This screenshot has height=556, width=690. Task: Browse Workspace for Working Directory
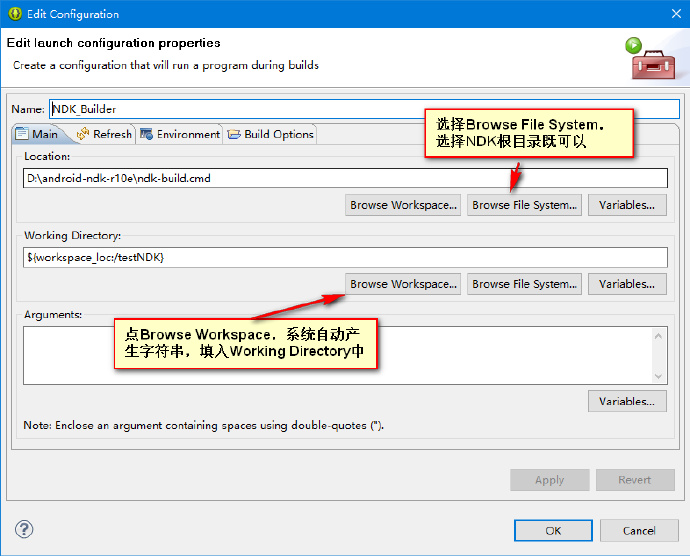coord(403,284)
